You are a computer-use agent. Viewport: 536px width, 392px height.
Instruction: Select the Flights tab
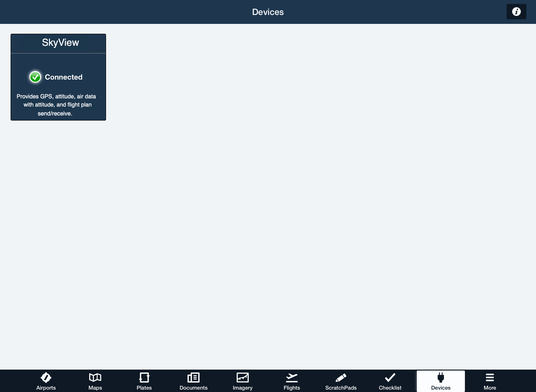(292, 381)
